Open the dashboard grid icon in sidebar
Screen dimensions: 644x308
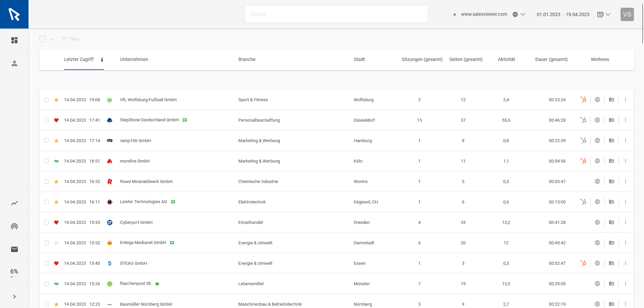click(14, 40)
